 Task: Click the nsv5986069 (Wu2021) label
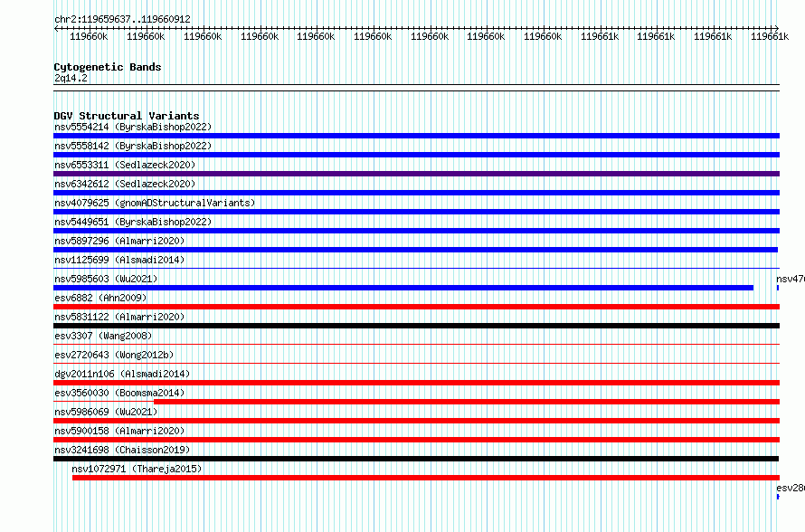point(106,412)
